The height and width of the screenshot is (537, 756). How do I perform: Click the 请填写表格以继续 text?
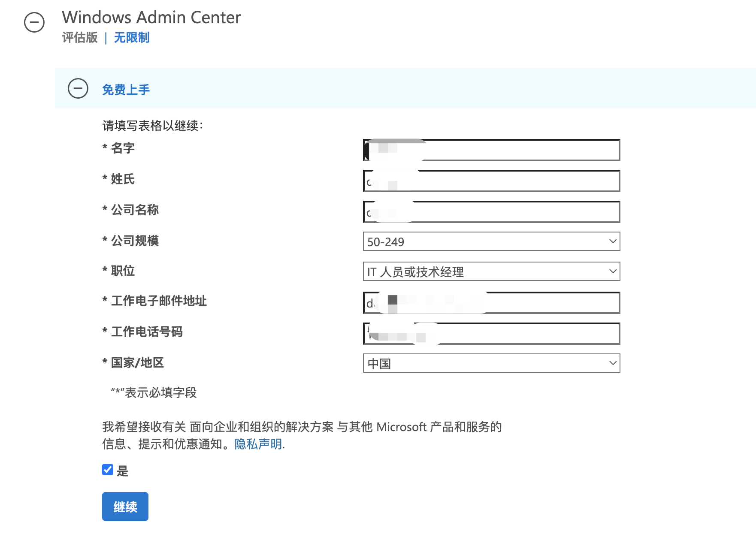152,126
